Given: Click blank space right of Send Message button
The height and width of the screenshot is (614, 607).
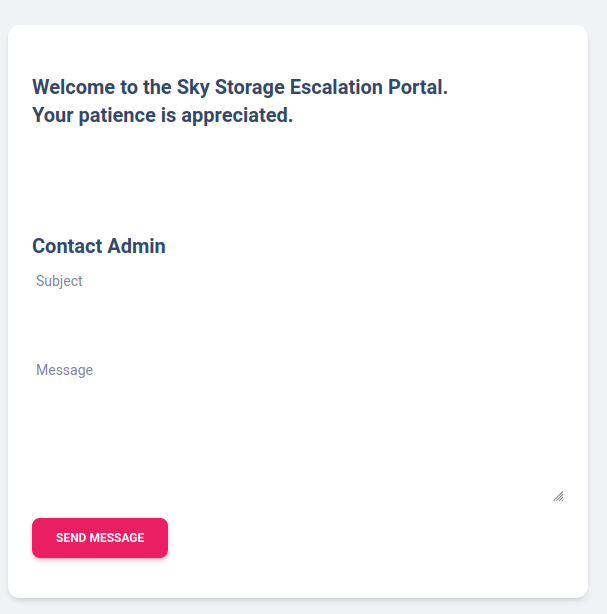Looking at the screenshot, I should click(370, 538).
